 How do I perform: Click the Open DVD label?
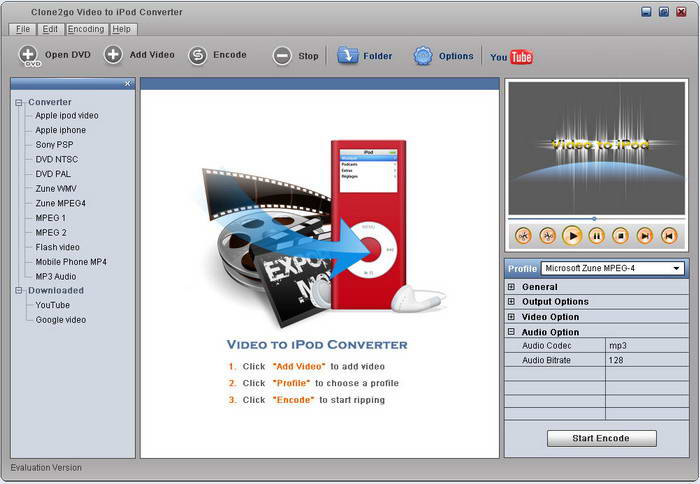[x=68, y=55]
